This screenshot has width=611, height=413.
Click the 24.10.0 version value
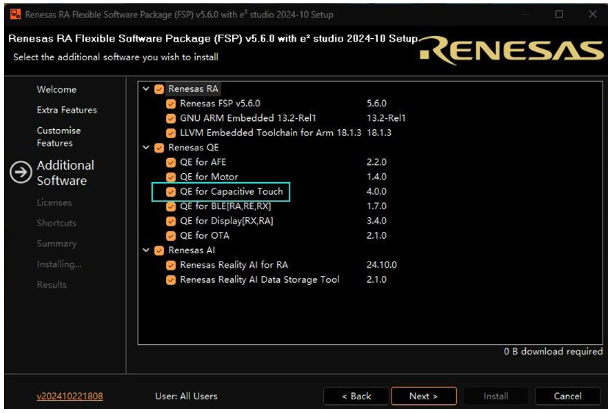(381, 265)
